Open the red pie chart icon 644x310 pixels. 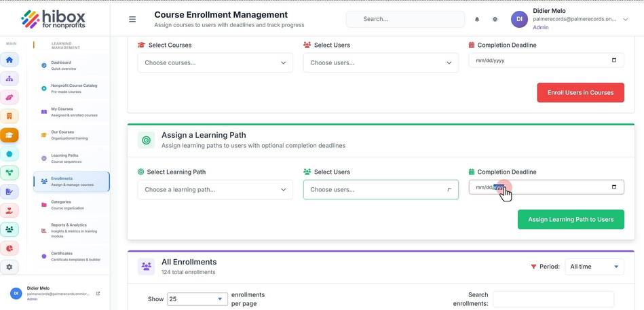(9, 248)
